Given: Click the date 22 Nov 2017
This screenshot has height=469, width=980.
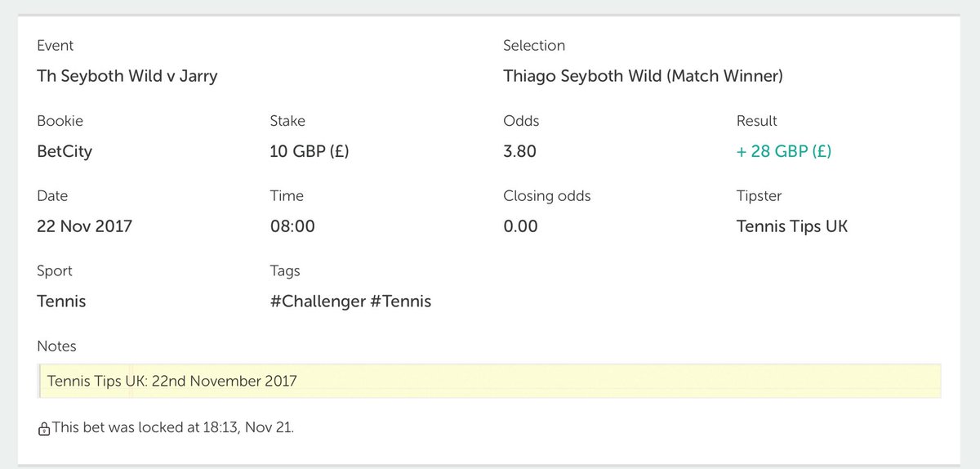Looking at the screenshot, I should [84, 226].
